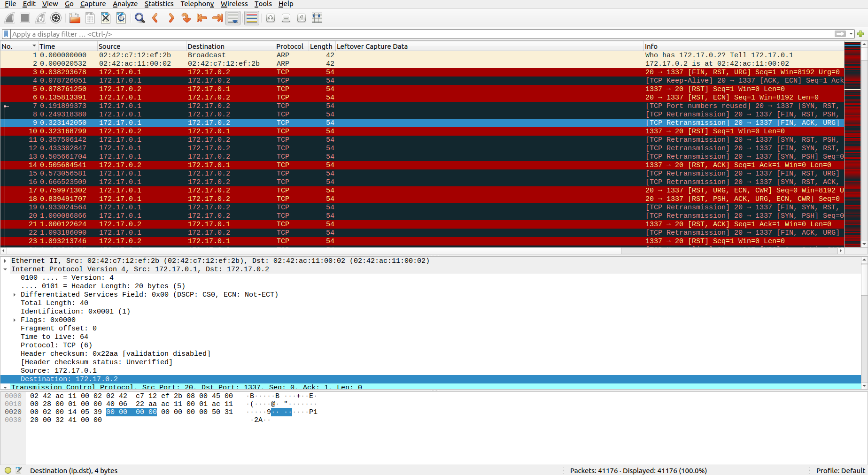The width and height of the screenshot is (868, 475).
Task: Sort by the Info column header
Action: (744, 46)
